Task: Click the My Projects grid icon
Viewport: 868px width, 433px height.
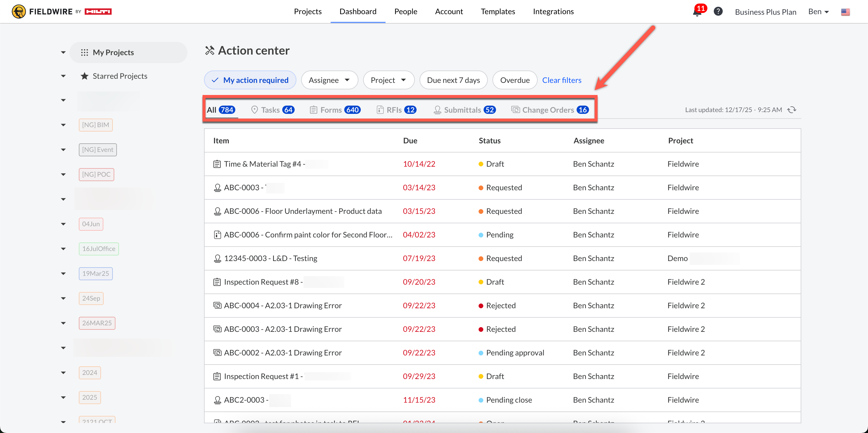Action: click(84, 53)
